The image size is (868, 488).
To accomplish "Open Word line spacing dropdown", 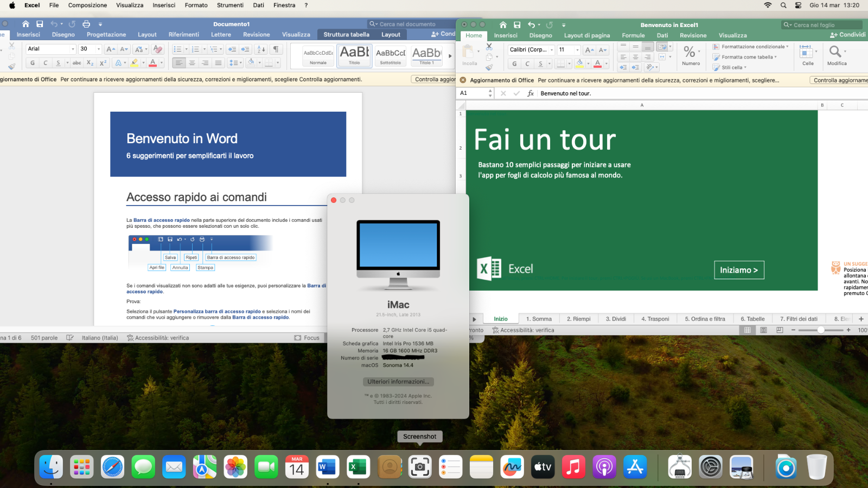I will click(x=235, y=63).
